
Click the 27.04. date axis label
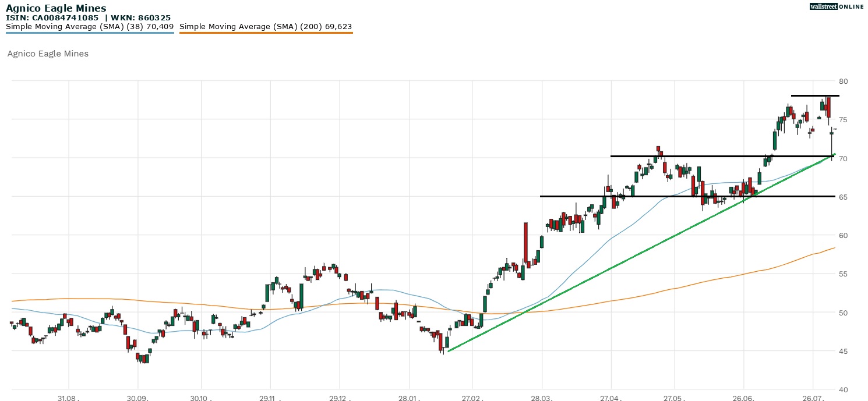(x=611, y=398)
